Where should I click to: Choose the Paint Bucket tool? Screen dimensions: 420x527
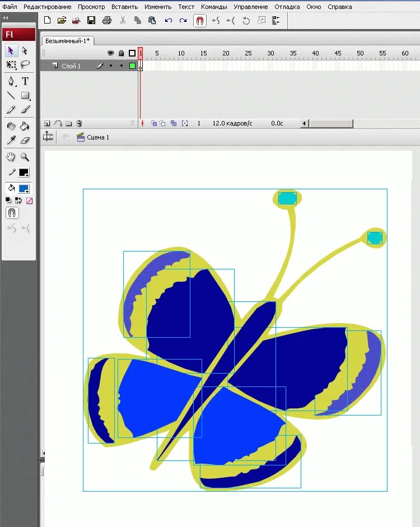tap(25, 126)
